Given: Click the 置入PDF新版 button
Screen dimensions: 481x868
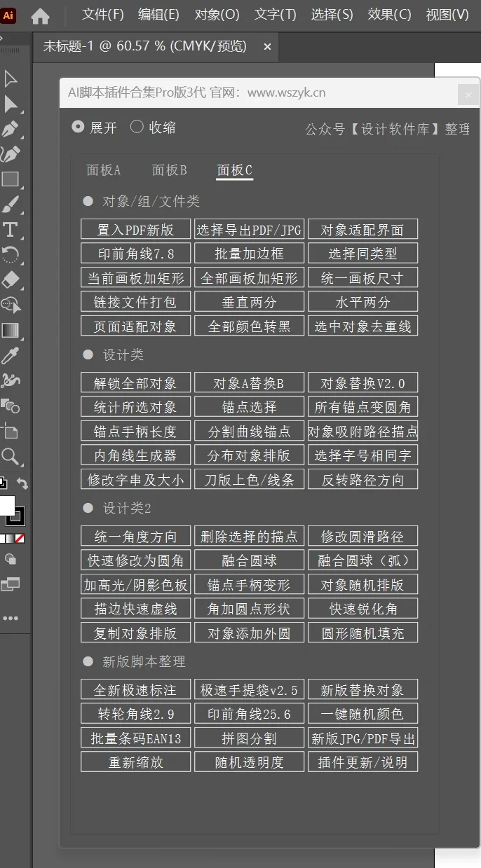Looking at the screenshot, I should tap(136, 229).
